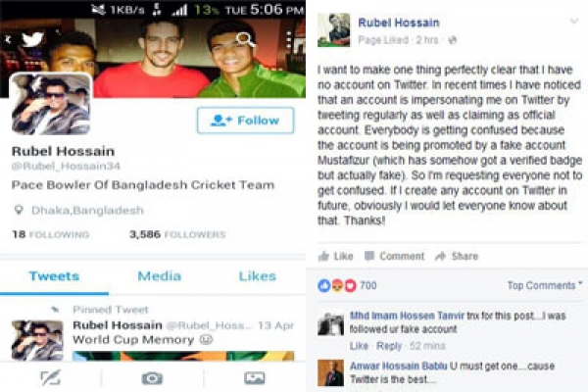Reply to Mhd Imam Hossen Tanvir's comment
Screen dimensions: 588x392
pyautogui.click(x=389, y=346)
